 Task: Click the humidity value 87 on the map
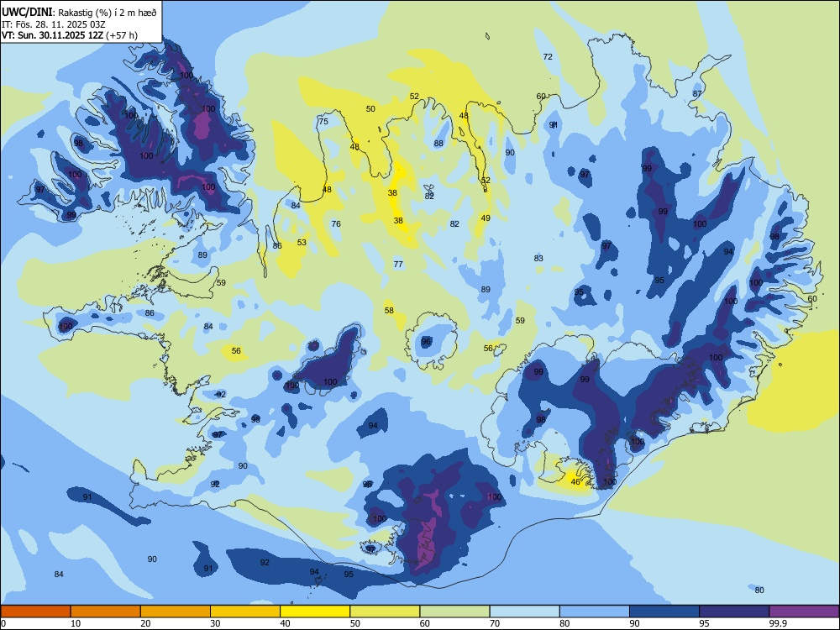point(697,93)
